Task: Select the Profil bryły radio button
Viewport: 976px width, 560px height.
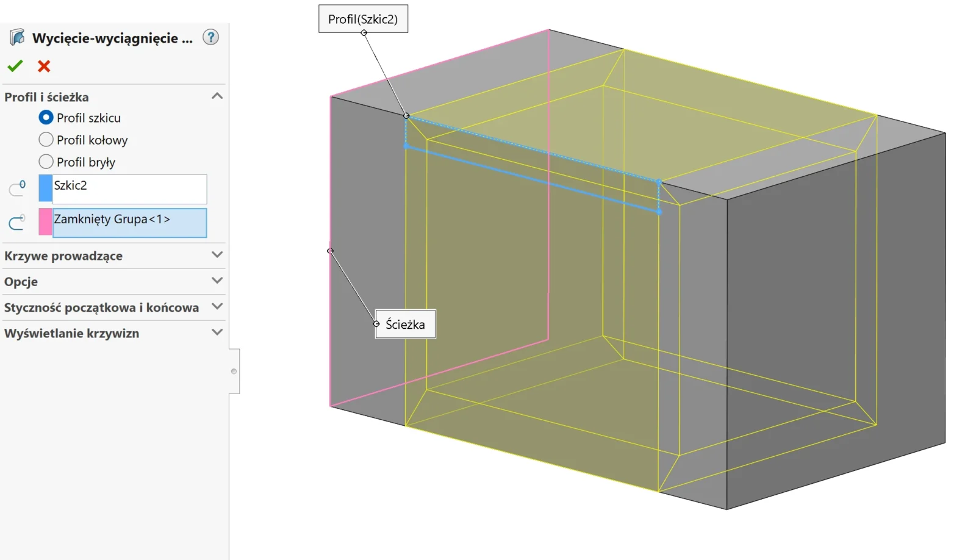Action: coord(46,162)
